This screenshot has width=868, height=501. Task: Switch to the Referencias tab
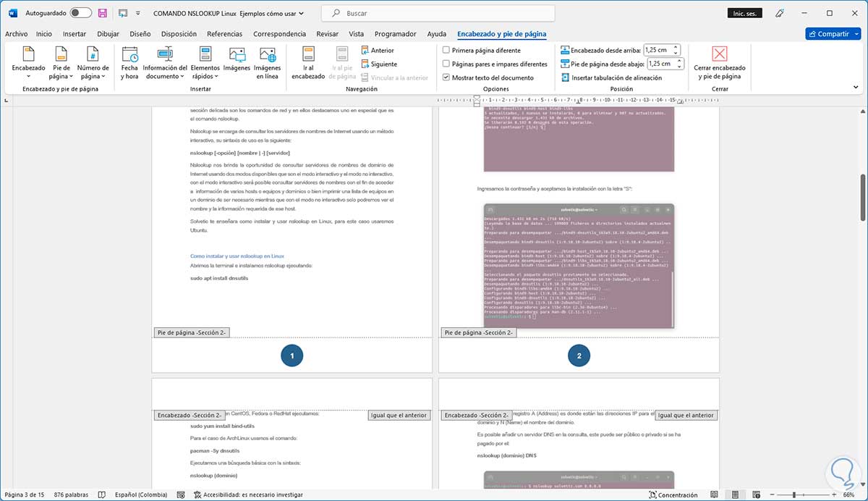point(225,33)
